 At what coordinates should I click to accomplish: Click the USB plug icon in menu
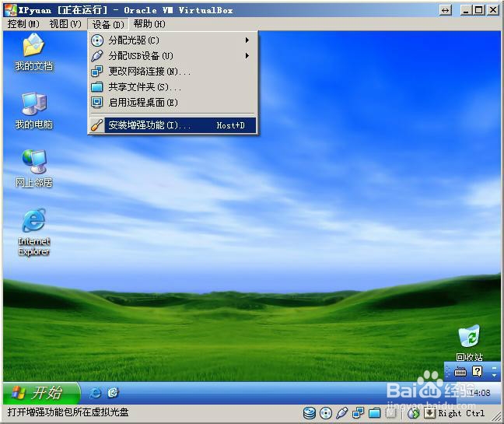(97, 56)
